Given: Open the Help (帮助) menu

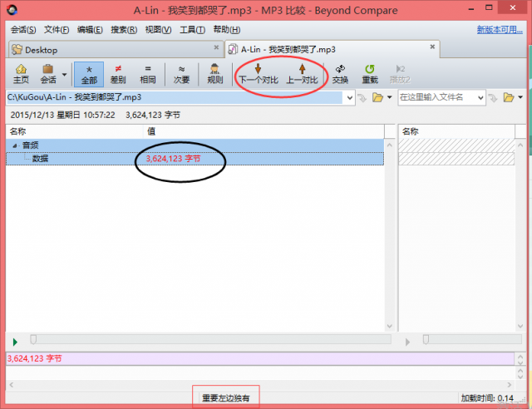Looking at the screenshot, I should [227, 30].
